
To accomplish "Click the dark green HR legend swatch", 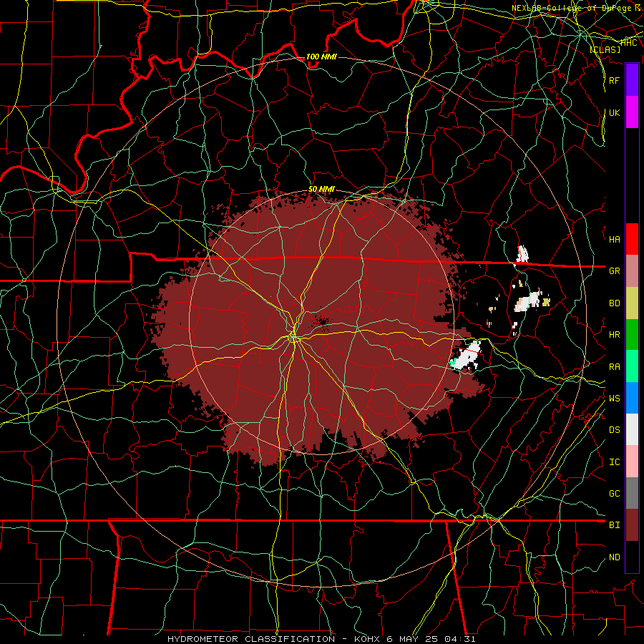I will 632,335.
